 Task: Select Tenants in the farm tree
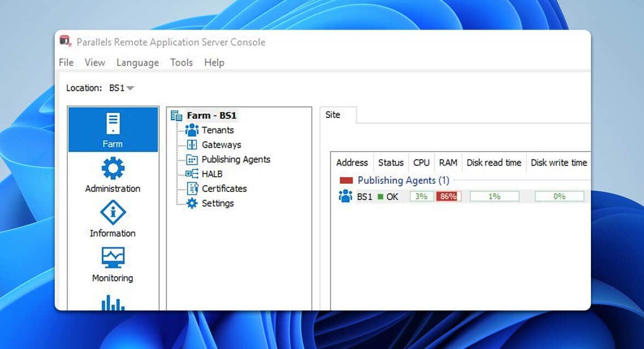pos(218,130)
